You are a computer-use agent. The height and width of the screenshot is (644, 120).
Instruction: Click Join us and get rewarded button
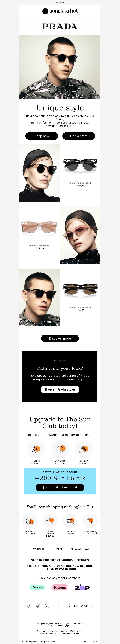pyautogui.click(x=60, y=487)
